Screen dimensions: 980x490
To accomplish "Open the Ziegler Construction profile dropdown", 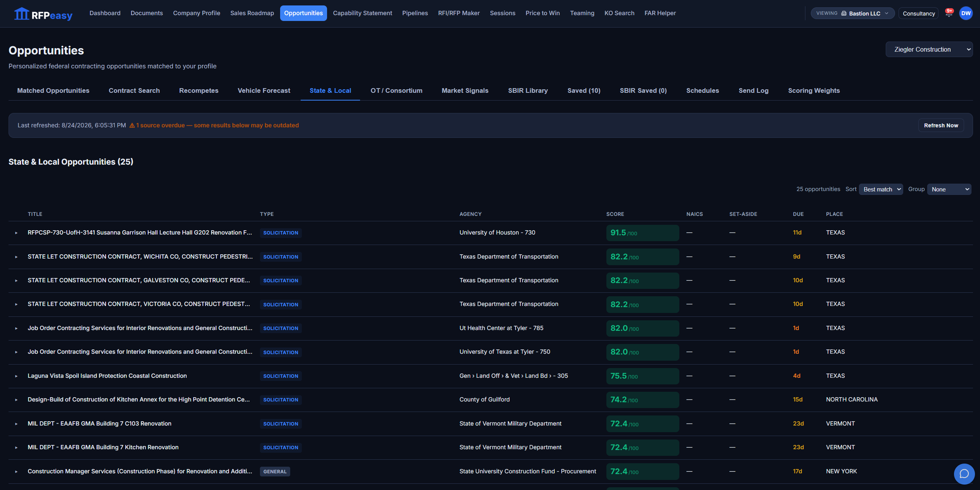I will pyautogui.click(x=929, y=49).
